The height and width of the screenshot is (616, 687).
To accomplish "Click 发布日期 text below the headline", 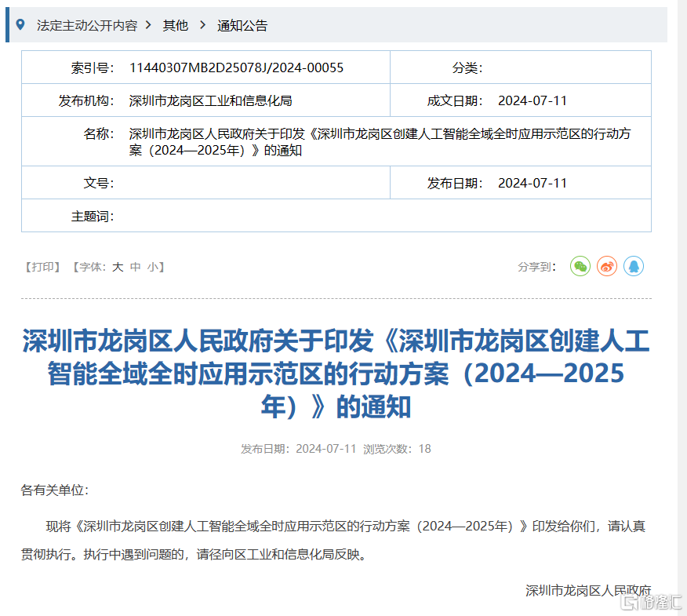I will tap(298, 449).
